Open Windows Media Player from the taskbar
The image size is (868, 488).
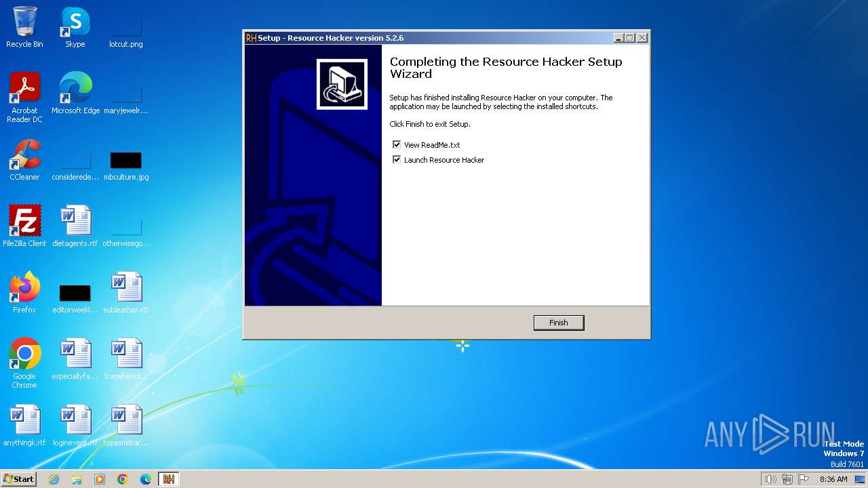click(x=100, y=479)
